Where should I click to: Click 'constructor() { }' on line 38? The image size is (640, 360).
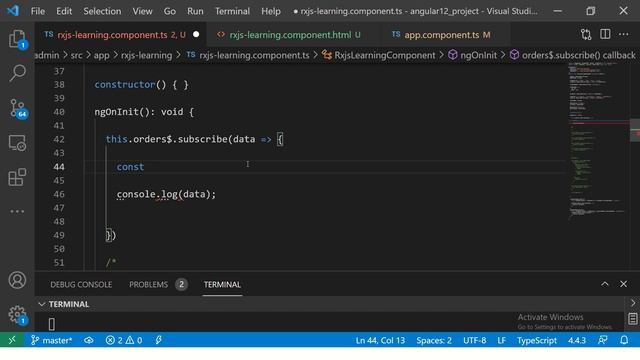pyautogui.click(x=142, y=85)
